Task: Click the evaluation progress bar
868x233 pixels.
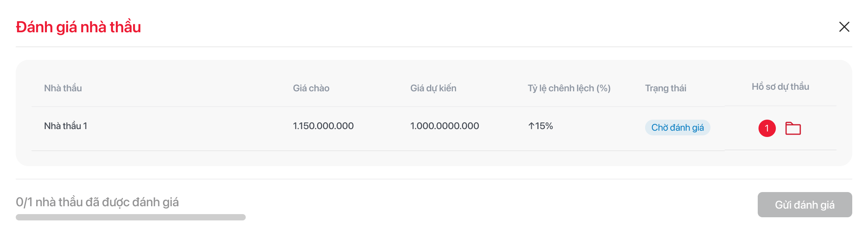Action: click(130, 217)
